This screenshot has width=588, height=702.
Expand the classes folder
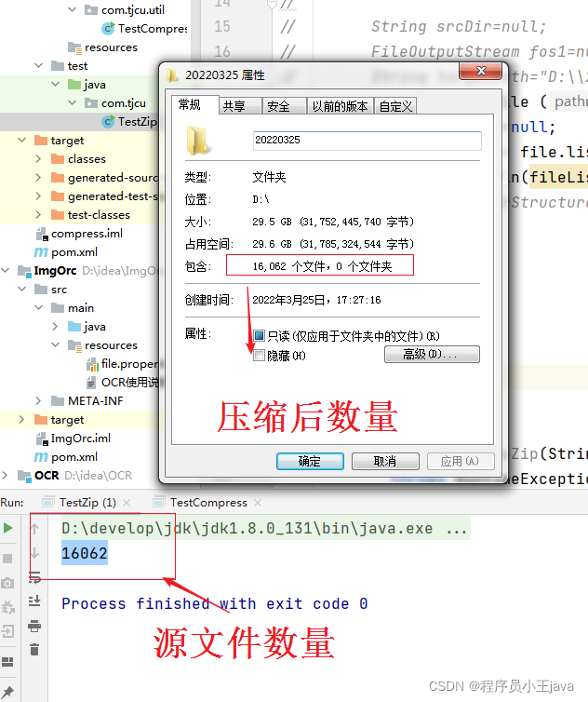coord(39,159)
